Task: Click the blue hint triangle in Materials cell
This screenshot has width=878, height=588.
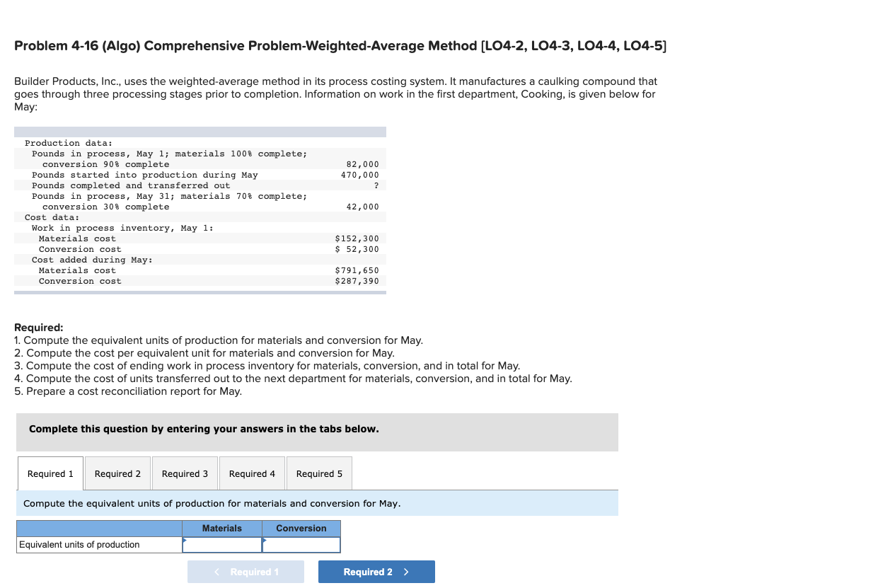Action: (x=185, y=540)
